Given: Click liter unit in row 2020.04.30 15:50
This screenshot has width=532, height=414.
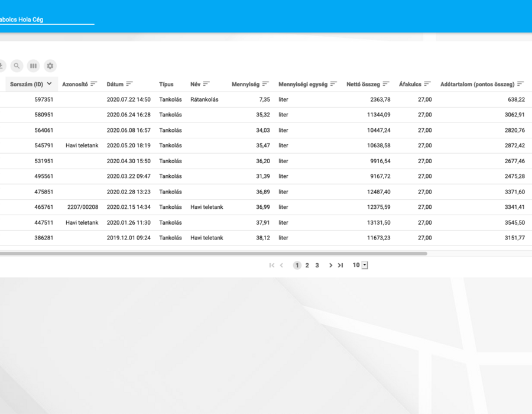Looking at the screenshot, I should coord(283,161).
